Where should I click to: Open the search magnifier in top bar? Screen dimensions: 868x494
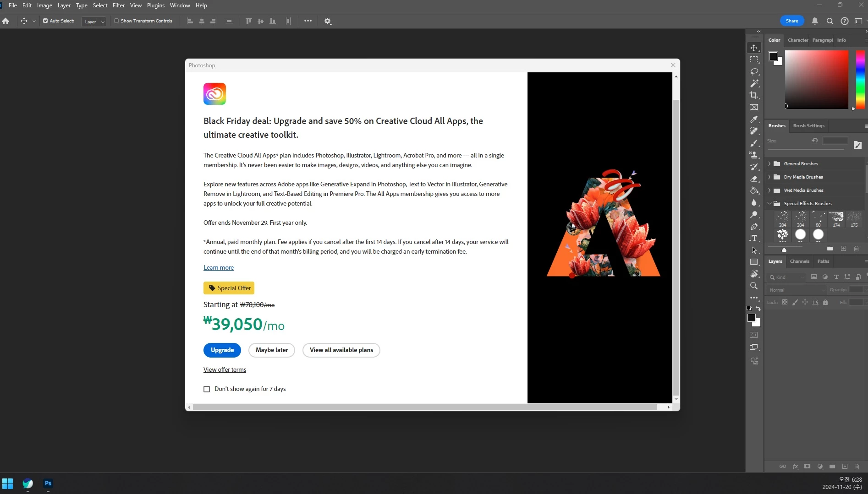tap(830, 21)
